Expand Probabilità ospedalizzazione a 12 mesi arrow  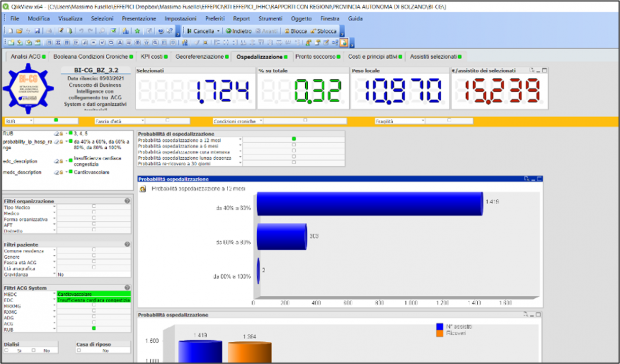pyautogui.click(x=240, y=139)
